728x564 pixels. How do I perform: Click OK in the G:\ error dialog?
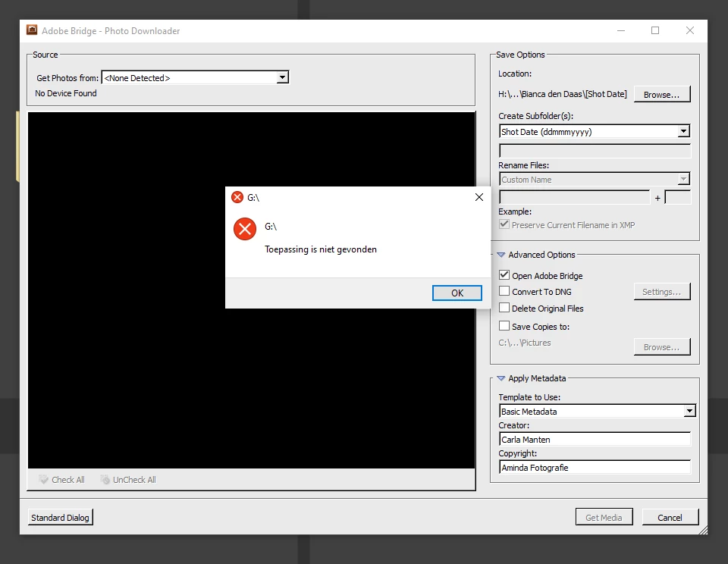click(457, 293)
